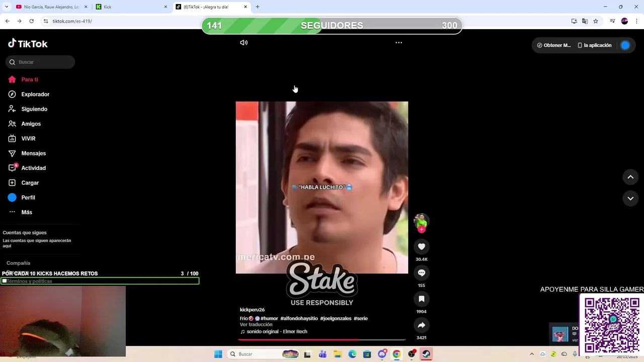The width and height of the screenshot is (644, 362).
Task: View site information icon in address bar
Action: (46, 21)
